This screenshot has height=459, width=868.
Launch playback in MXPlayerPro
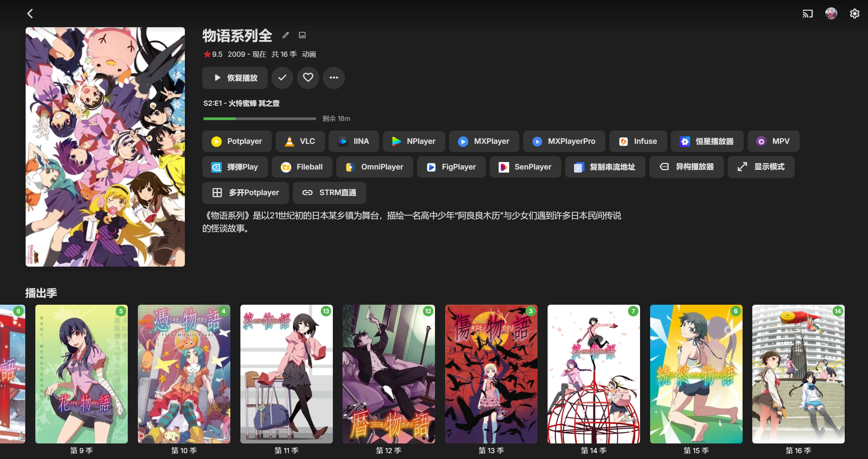[x=564, y=141]
